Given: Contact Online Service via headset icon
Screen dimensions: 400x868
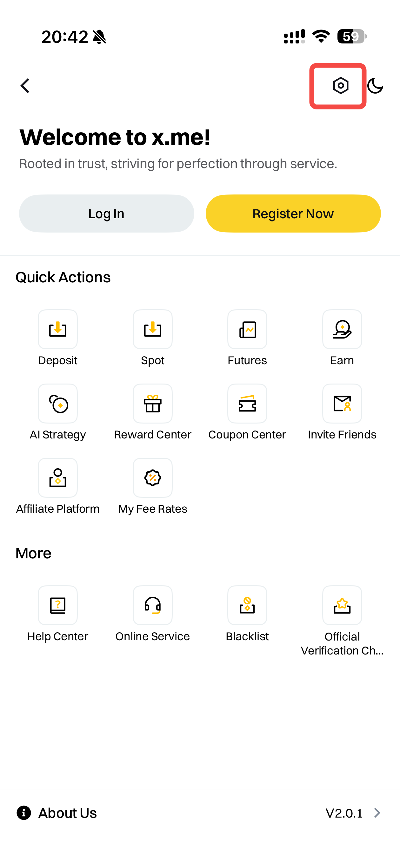Looking at the screenshot, I should click(152, 605).
